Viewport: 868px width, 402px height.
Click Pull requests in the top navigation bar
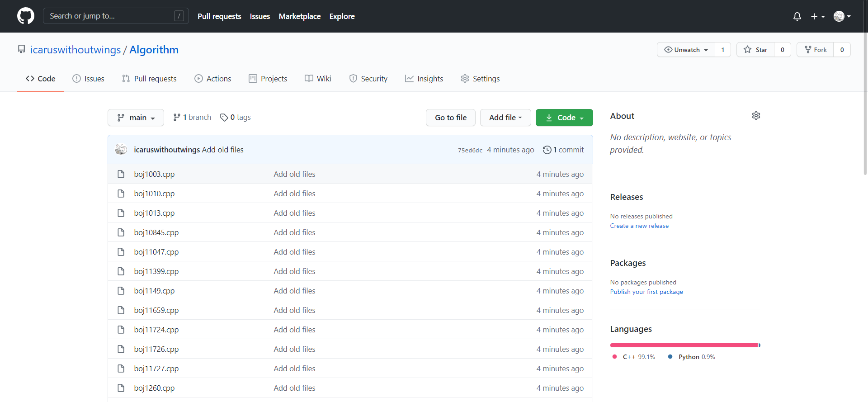click(x=219, y=16)
